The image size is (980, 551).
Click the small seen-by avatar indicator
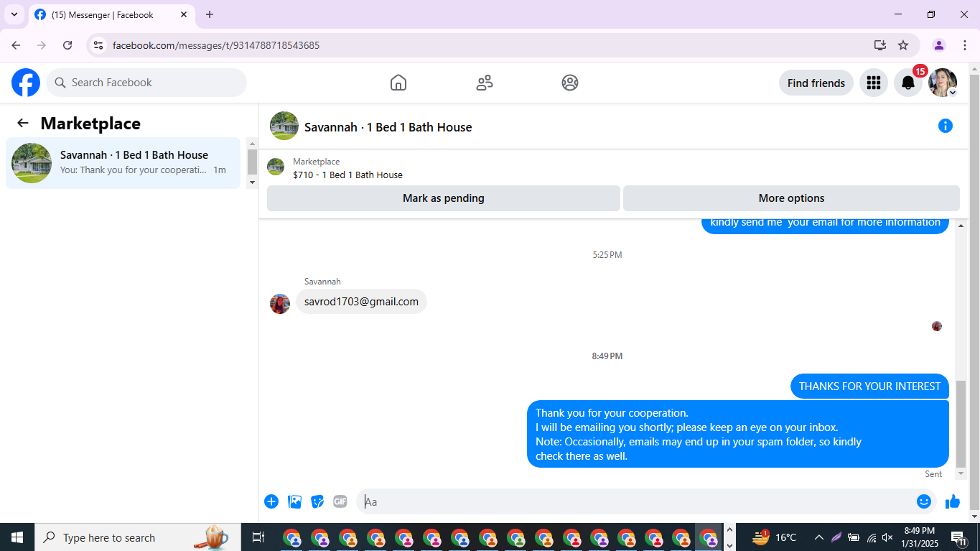pos(937,326)
